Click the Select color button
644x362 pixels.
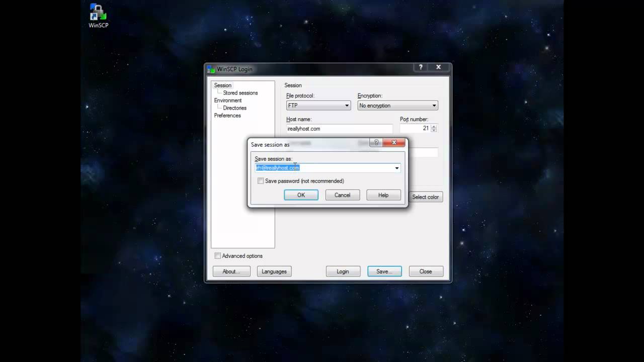pos(426,197)
